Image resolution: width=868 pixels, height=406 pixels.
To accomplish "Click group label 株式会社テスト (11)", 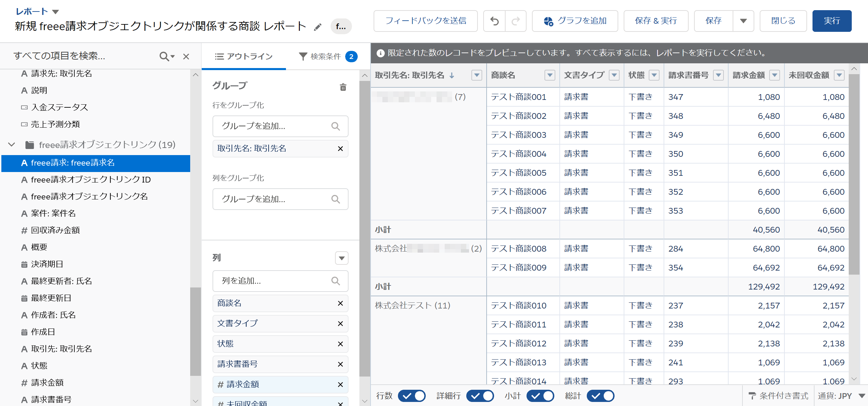I will 413,306.
